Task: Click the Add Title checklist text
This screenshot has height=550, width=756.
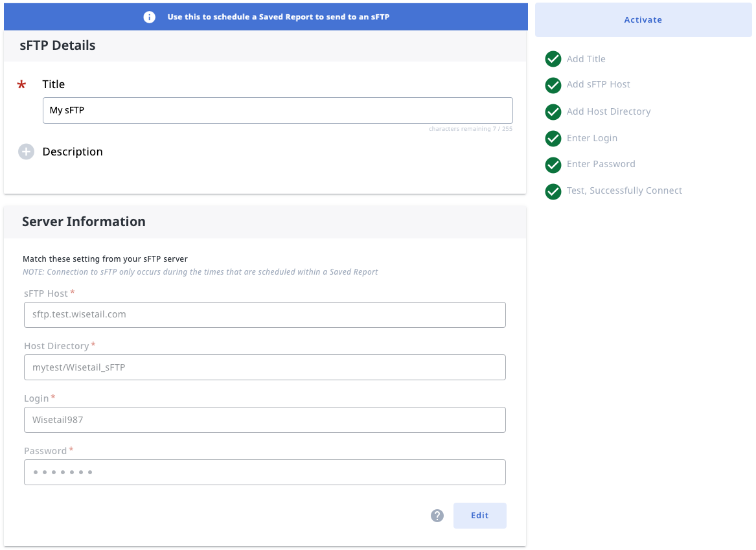Action: point(586,59)
